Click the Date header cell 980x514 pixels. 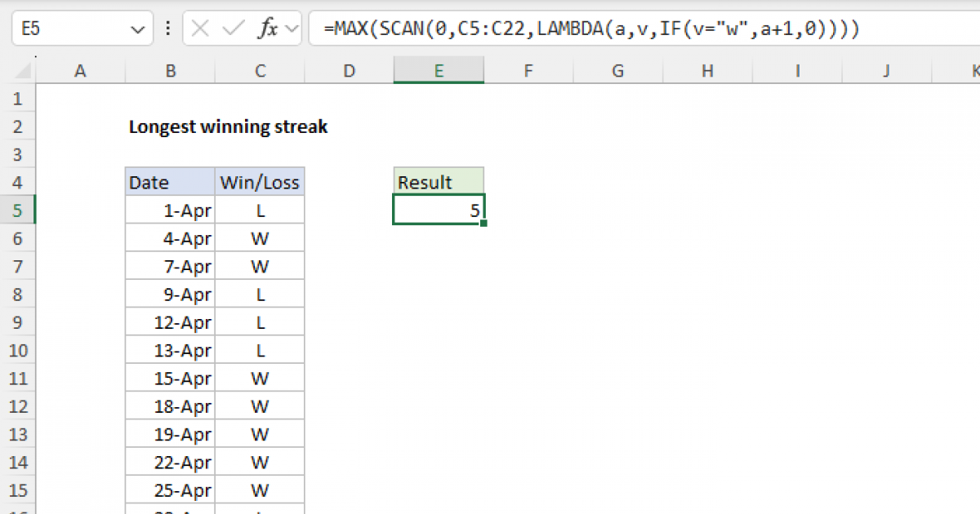point(169,182)
